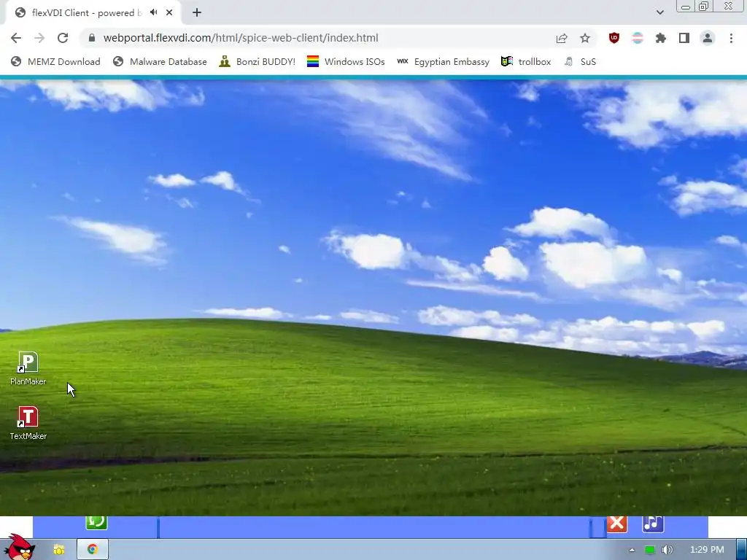View site information via the lock icon
747x560 pixels.
pos(92,38)
